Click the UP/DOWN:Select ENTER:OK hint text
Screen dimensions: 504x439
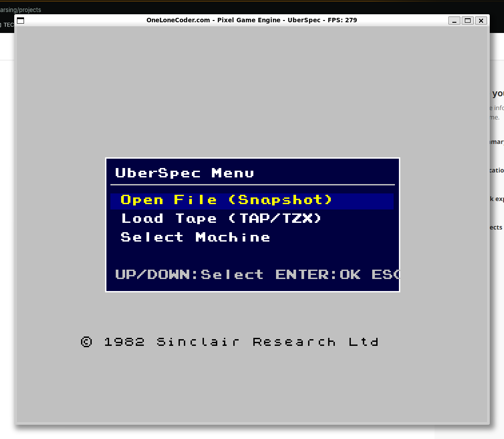click(x=257, y=275)
